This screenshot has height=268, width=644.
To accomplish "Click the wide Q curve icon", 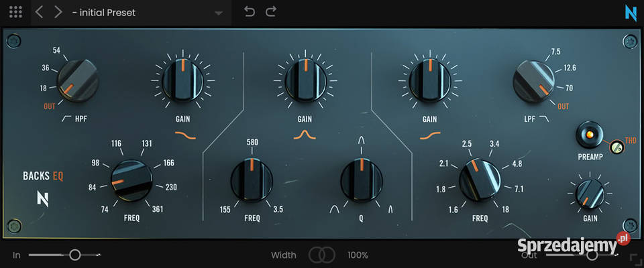I will pos(335,209).
